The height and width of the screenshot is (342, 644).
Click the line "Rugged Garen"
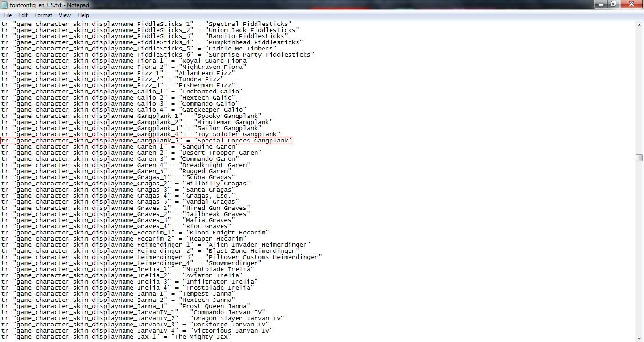(116, 171)
